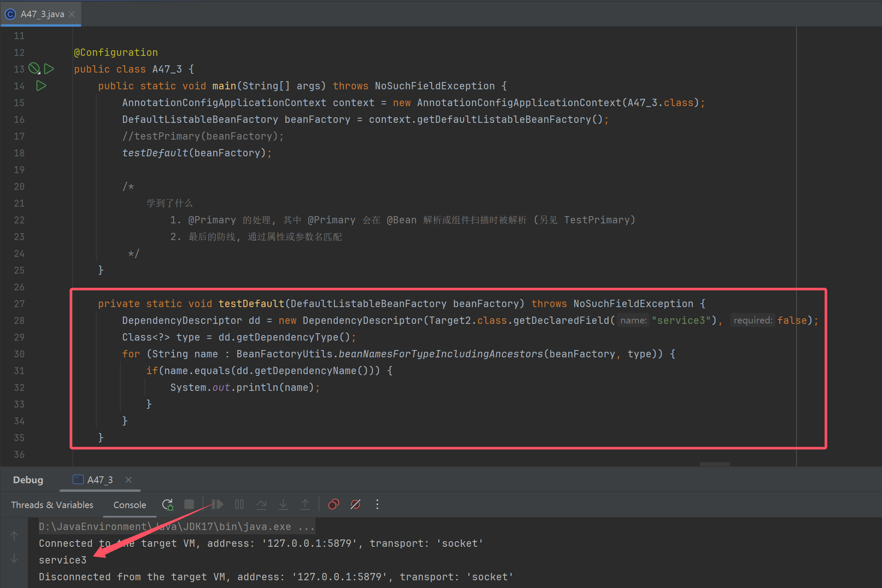Click the no-usages inspection icon at line 13
This screenshot has height=588, width=882.
[x=34, y=68]
